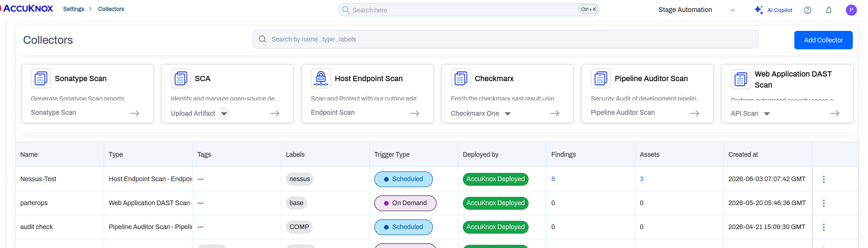The image size is (868, 248).
Task: Click the Scheduled badge for Nessus-Test
Action: 403,179
